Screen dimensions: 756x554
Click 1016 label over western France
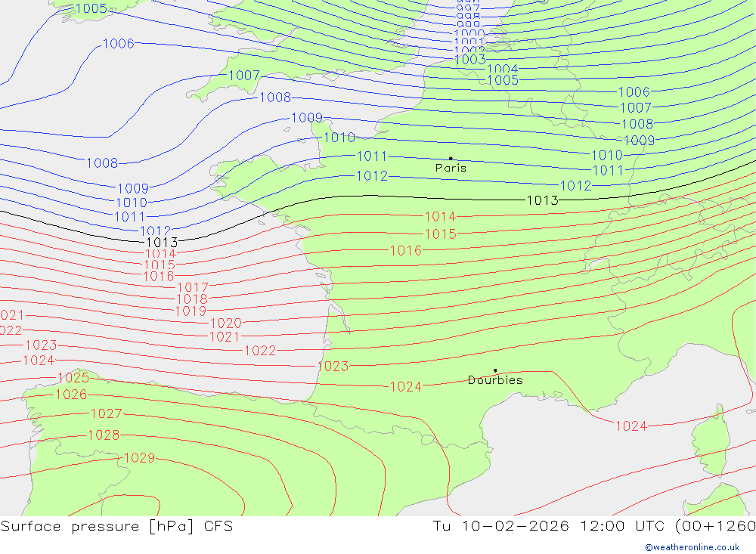(405, 251)
